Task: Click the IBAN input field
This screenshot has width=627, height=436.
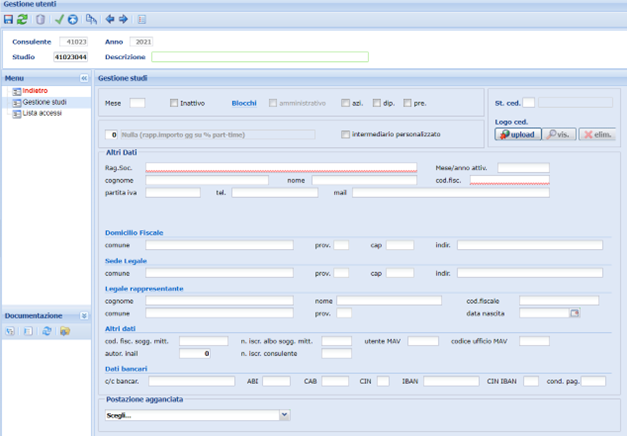Action: [451, 381]
